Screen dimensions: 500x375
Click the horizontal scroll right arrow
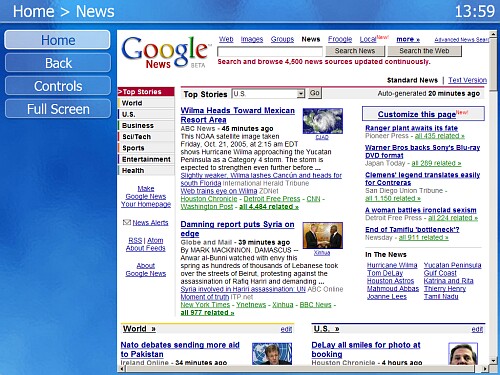pyautogui.click(x=485, y=369)
